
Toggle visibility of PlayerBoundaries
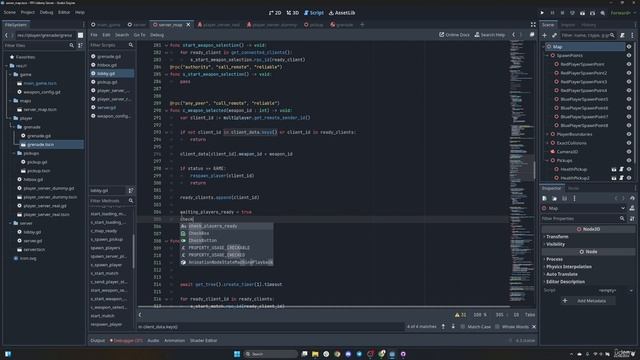(629, 134)
